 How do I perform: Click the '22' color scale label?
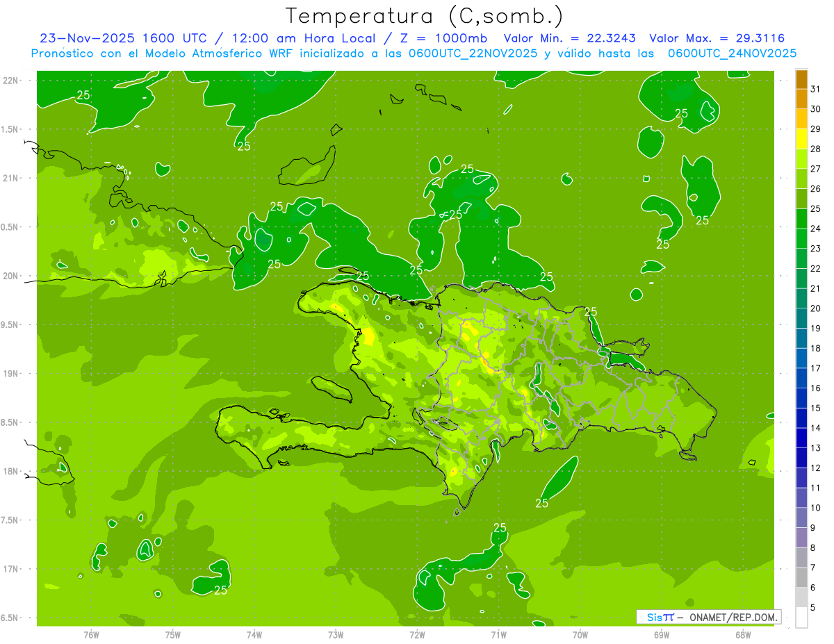click(x=816, y=269)
